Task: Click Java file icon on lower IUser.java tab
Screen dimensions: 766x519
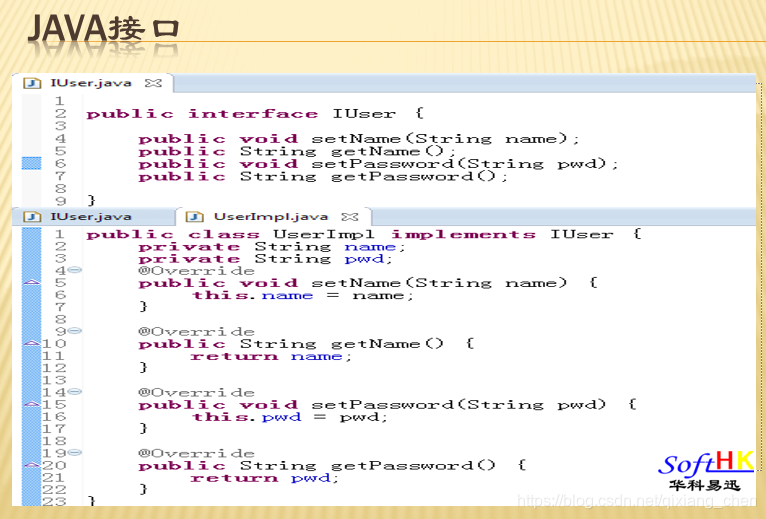Action: click(32, 216)
